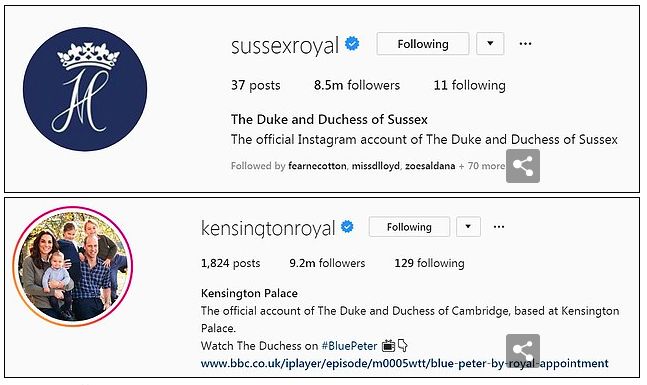Toggle Following button for kensingtonroyal
This screenshot has height=385, width=647.
click(x=409, y=227)
